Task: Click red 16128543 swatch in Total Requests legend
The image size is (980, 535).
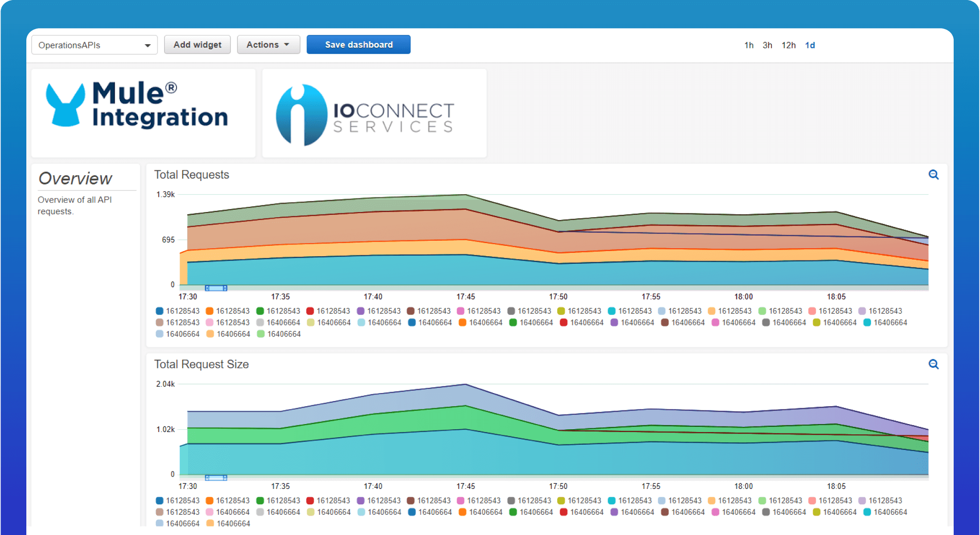Action: tap(310, 311)
